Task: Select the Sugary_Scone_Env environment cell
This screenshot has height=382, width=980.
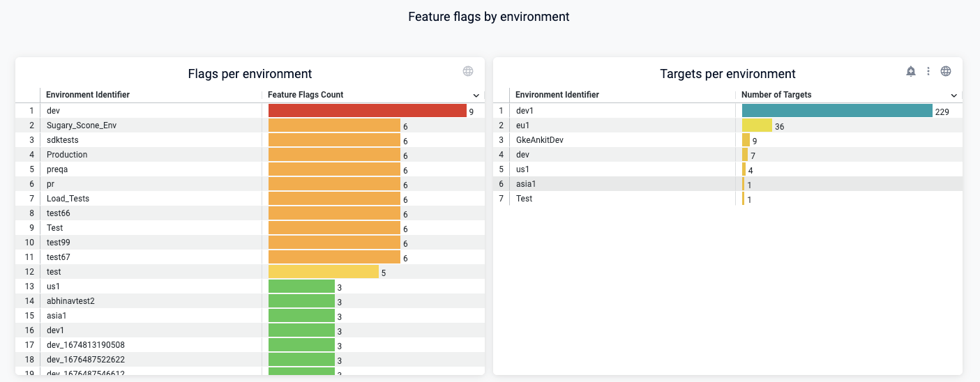Action: coord(77,125)
